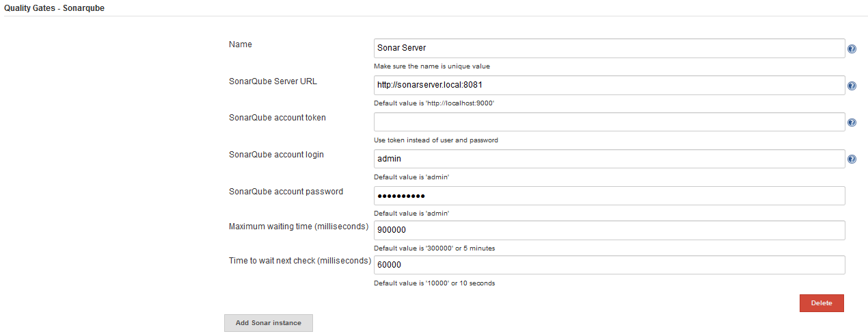Edit the next check wait value 60000
Viewport: 868px width, 334px height.
coord(610,265)
